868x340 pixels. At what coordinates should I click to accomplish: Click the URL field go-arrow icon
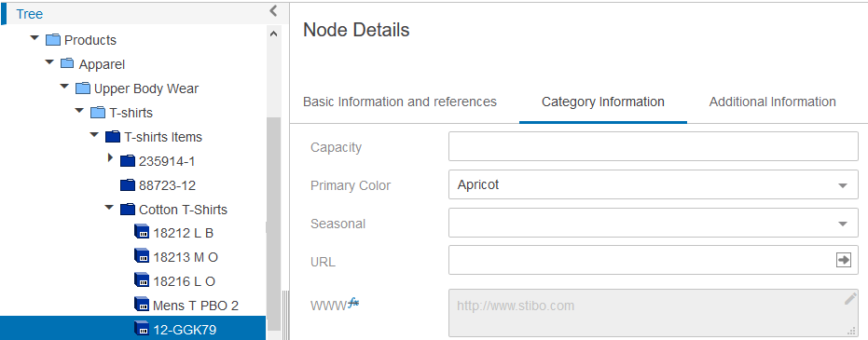[843, 260]
